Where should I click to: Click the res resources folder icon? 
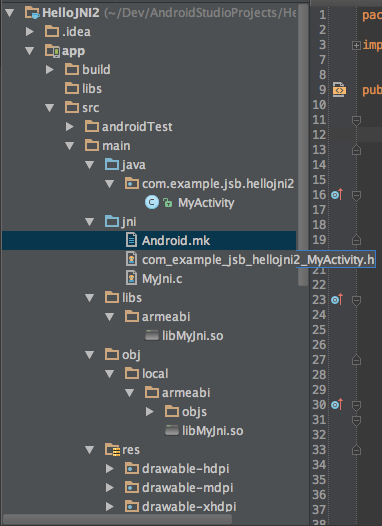click(x=112, y=450)
